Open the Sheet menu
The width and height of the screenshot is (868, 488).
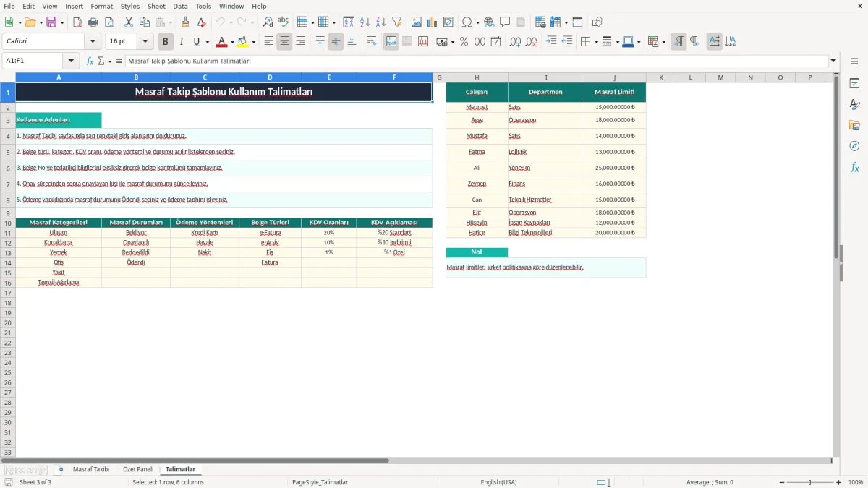(x=156, y=6)
